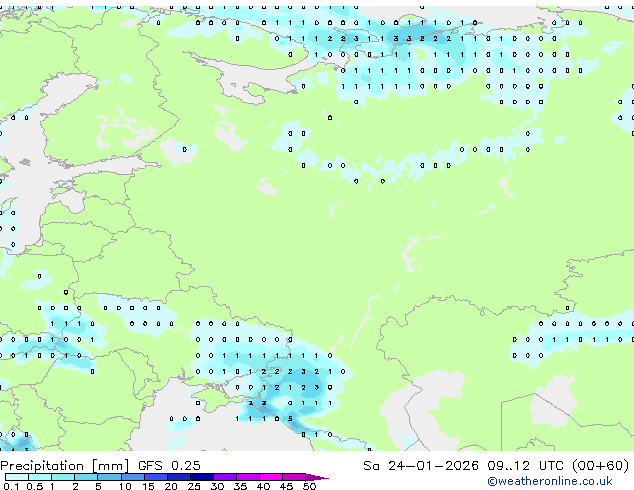Click the above-50 mm legend arrow tip

click(x=317, y=477)
